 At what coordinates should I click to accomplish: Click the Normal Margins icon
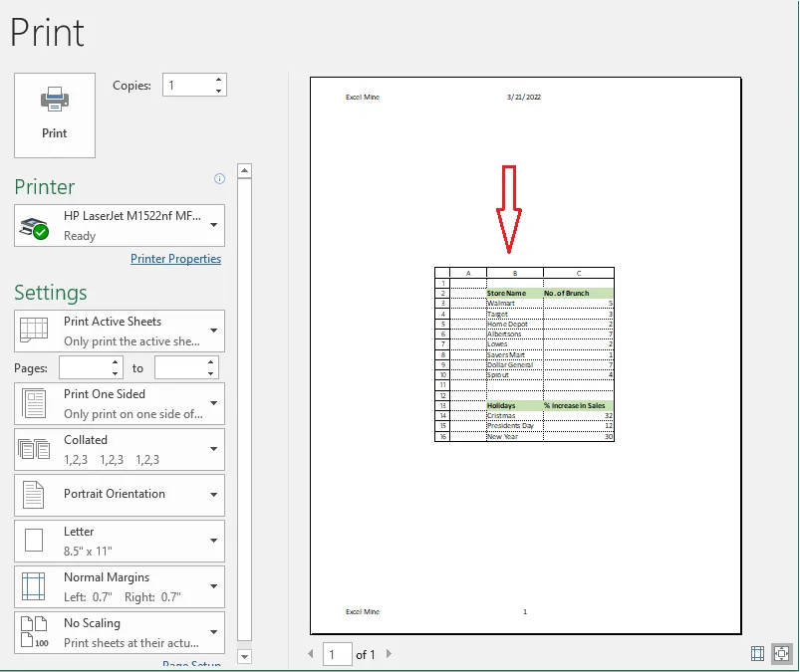[34, 586]
